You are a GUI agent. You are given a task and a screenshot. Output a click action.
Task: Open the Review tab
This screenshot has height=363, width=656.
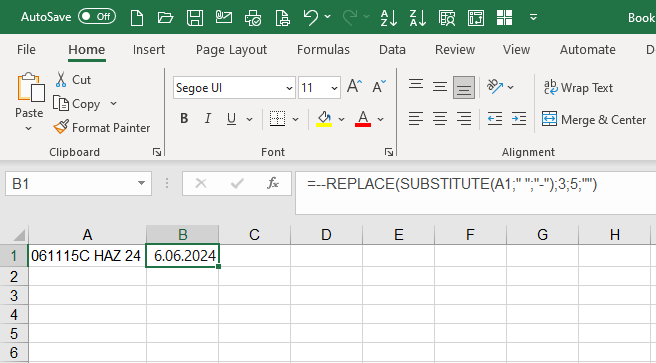(x=455, y=49)
